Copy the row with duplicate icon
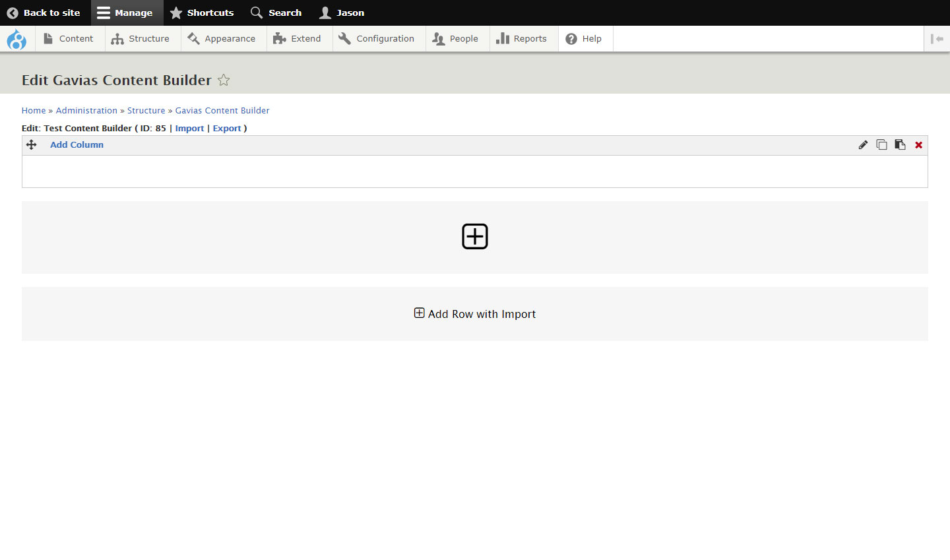Viewport: 950px width, 560px height. [x=881, y=144]
